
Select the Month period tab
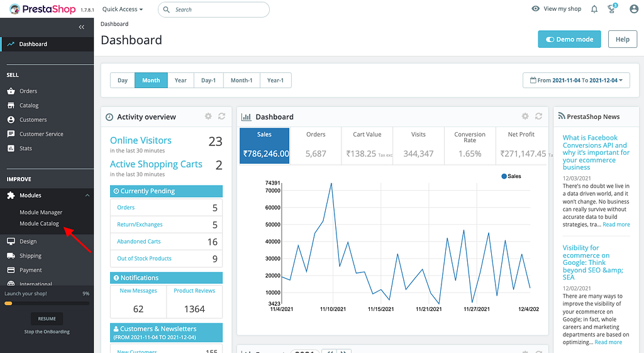(151, 80)
